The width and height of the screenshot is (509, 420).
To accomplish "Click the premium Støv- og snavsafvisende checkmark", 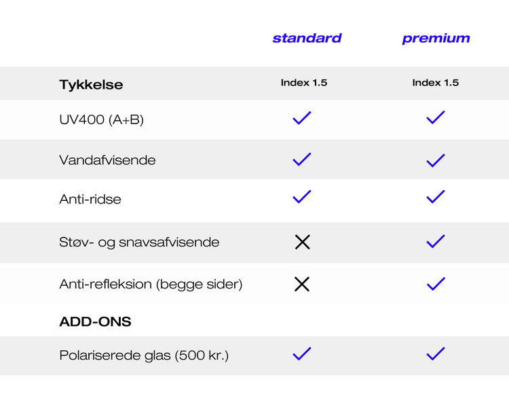I will point(436,241).
